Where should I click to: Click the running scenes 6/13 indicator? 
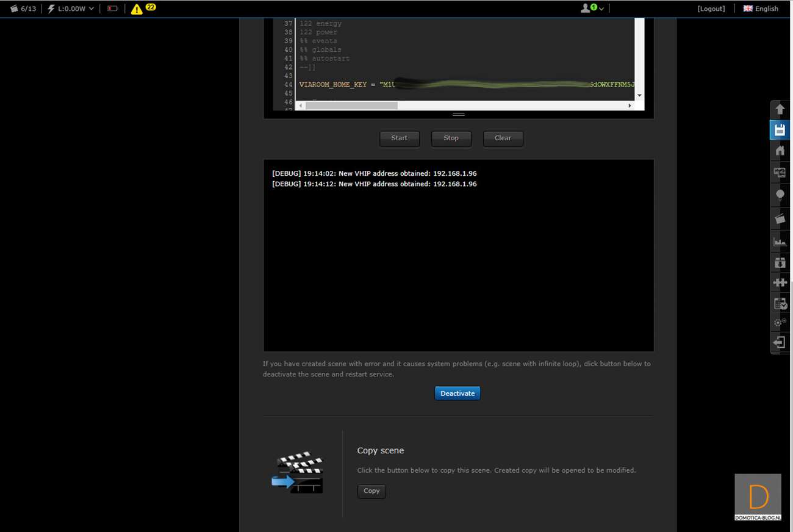[23, 9]
